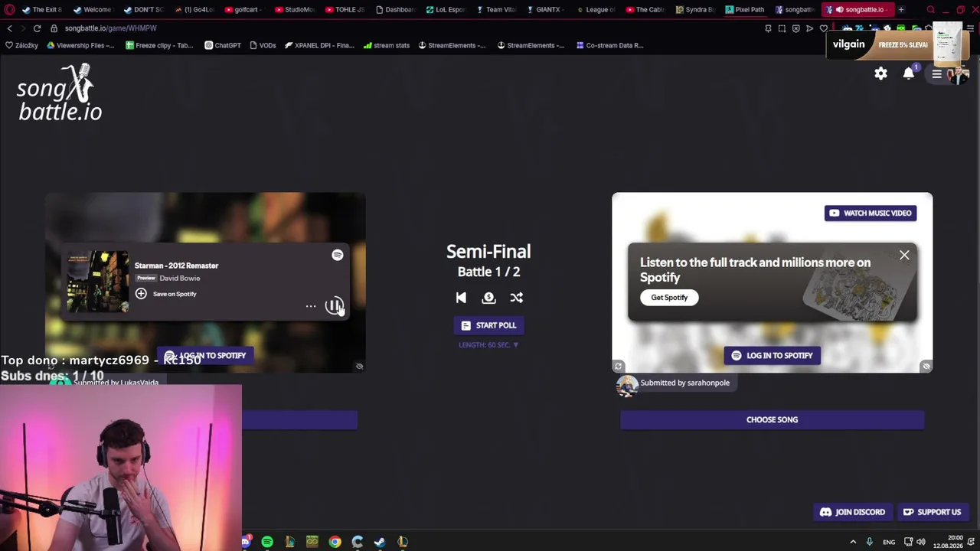Open notifications bell
This screenshot has height=551, width=980.
[x=909, y=73]
